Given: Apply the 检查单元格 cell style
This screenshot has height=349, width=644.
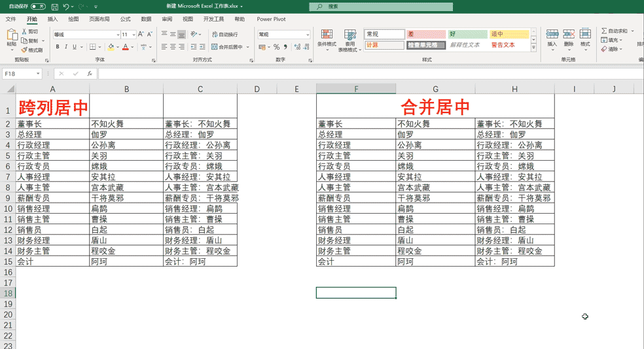Looking at the screenshot, I should click(x=426, y=45).
